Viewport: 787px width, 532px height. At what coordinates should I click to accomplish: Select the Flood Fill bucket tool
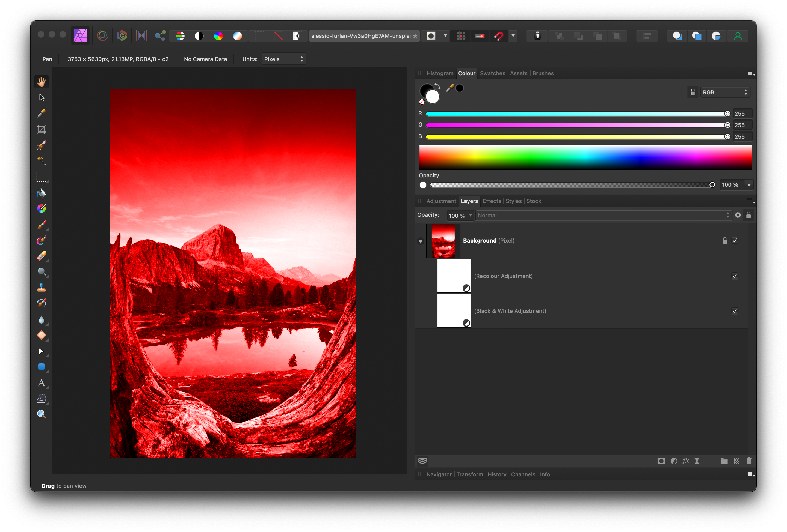(x=41, y=193)
